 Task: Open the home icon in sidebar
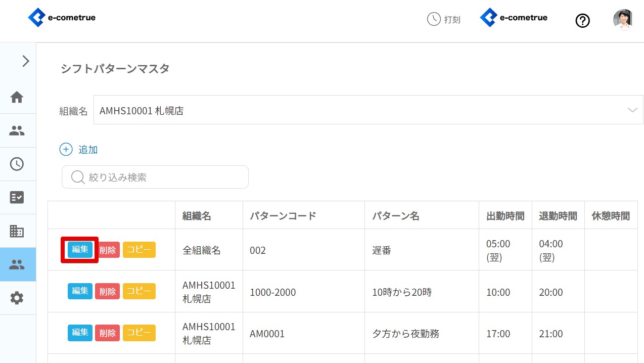point(17,97)
